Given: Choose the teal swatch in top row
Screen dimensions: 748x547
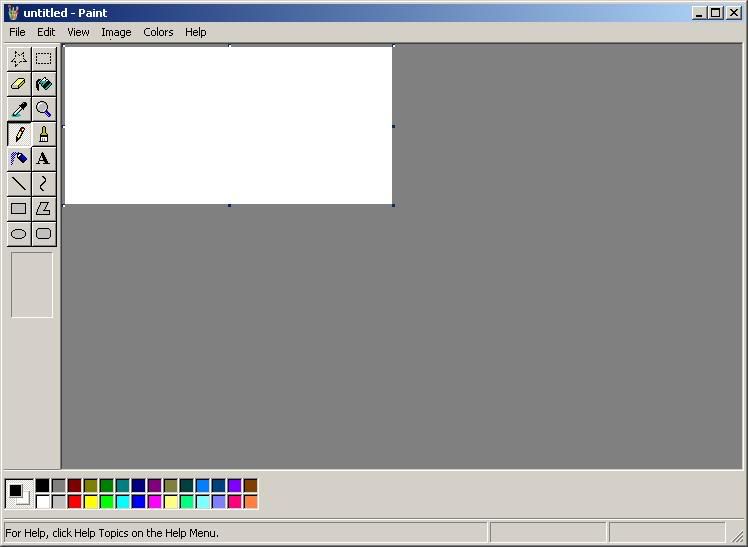Looking at the screenshot, I should pos(123,485).
